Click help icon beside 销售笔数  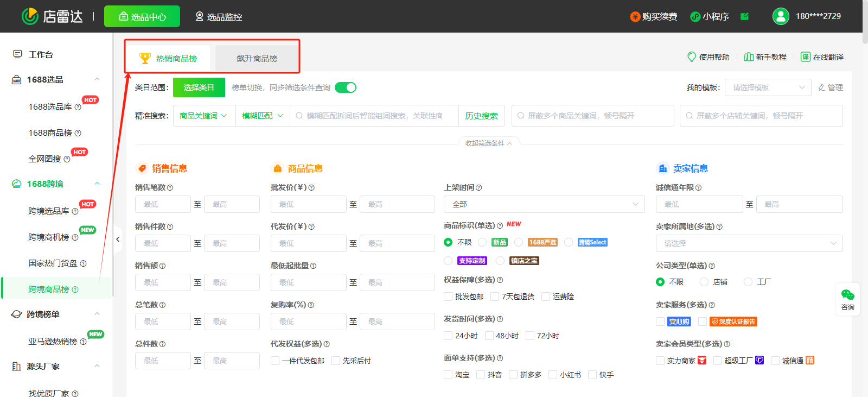(170, 187)
